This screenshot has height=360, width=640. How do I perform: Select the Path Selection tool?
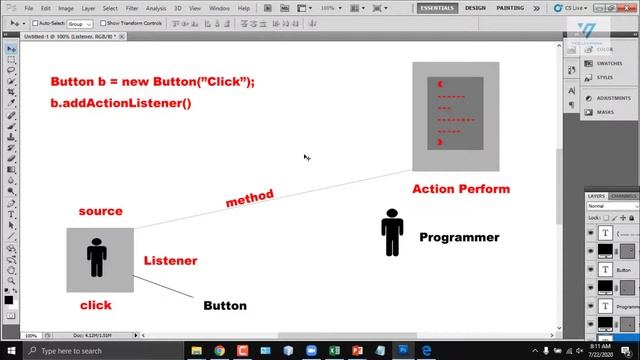tap(11, 225)
